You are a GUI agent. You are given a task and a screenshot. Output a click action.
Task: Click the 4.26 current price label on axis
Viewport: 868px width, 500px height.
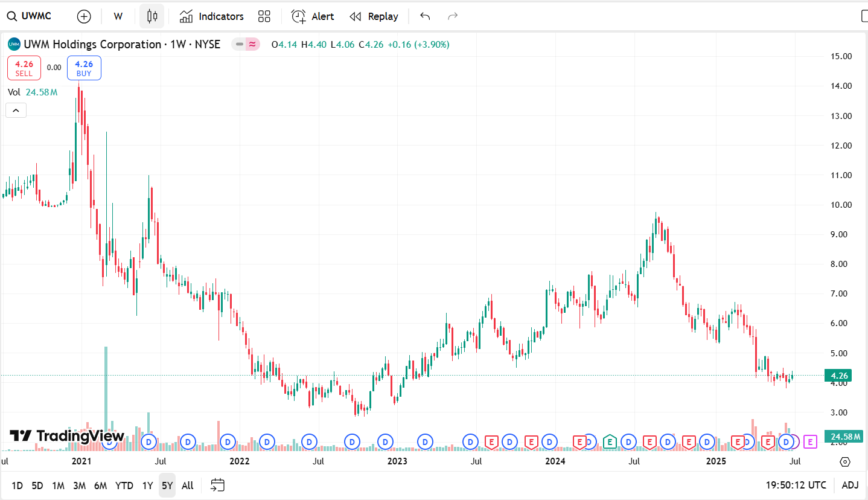tap(839, 376)
